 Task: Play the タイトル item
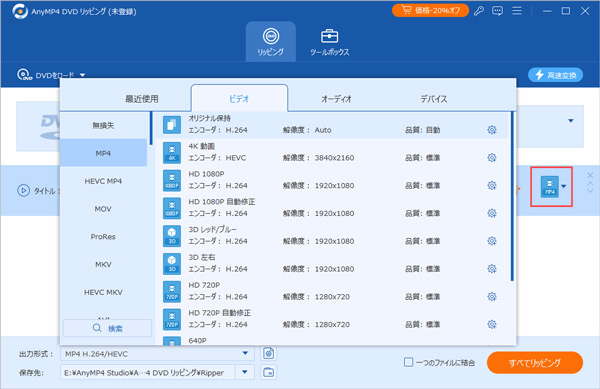point(23,190)
